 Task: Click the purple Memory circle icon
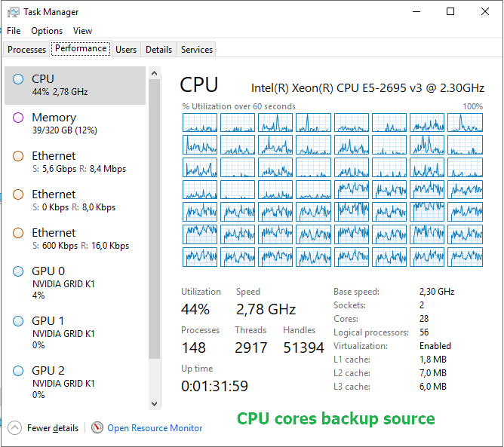click(x=18, y=118)
